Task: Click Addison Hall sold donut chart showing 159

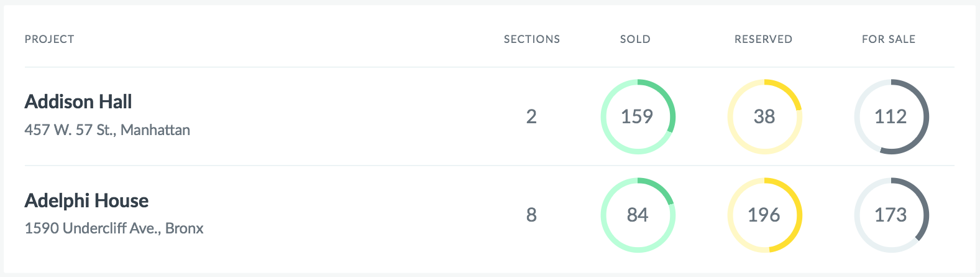Action: (x=638, y=116)
